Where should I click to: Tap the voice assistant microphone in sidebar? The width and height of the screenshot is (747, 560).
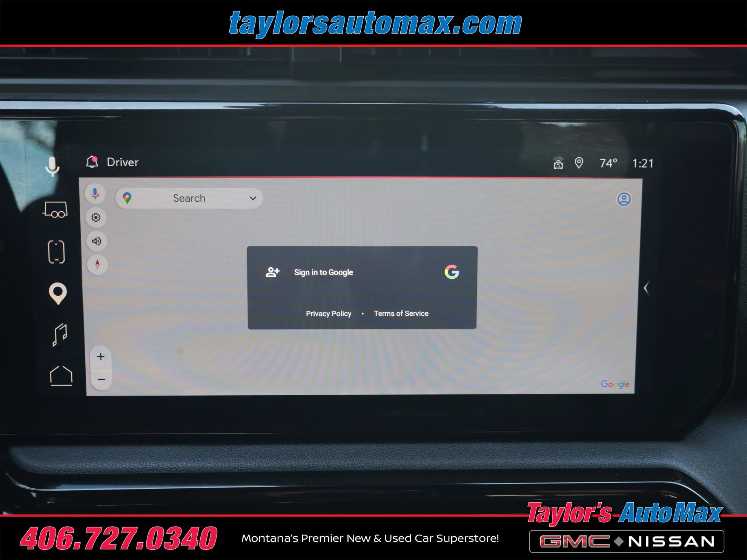[x=52, y=166]
